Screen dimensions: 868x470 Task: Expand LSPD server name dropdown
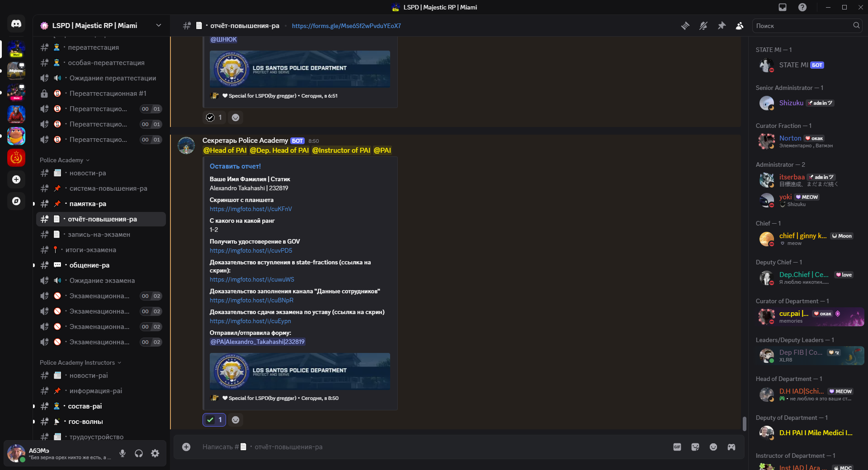tap(159, 25)
